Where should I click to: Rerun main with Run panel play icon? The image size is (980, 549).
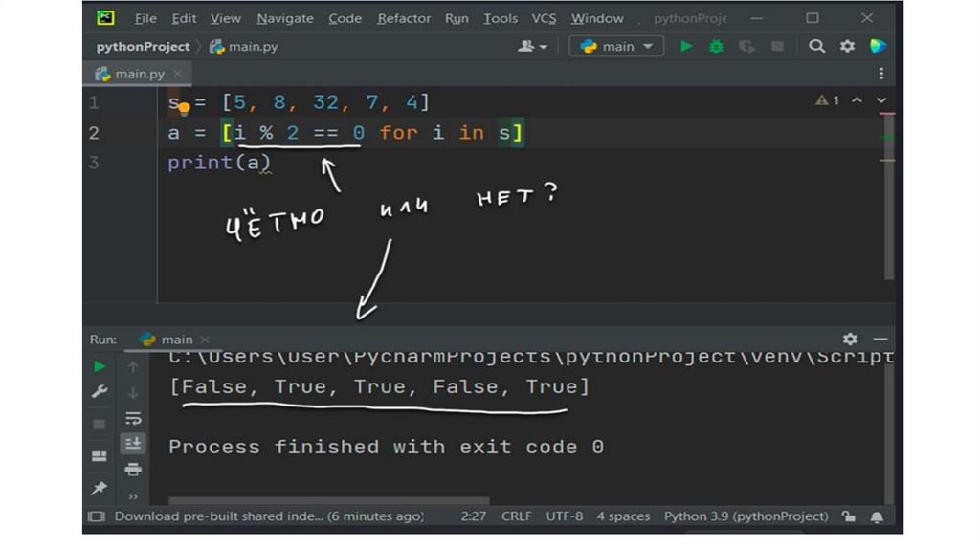[x=100, y=366]
